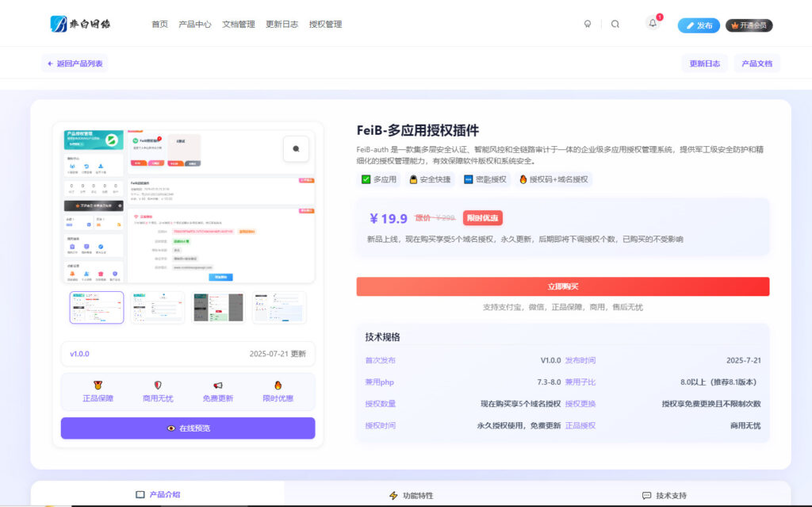Click the 密匙授权 tag
Image resolution: width=812 pixels, height=507 pixels.
tap(485, 179)
